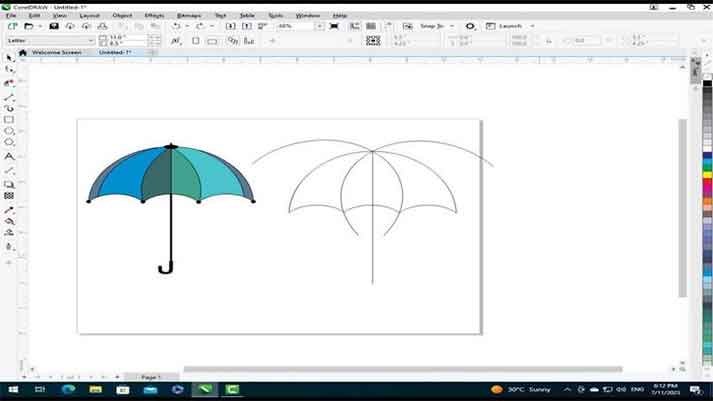Viewport: 713px width, 401px height.
Task: Open the Bitmaps menu
Action: [x=187, y=15]
